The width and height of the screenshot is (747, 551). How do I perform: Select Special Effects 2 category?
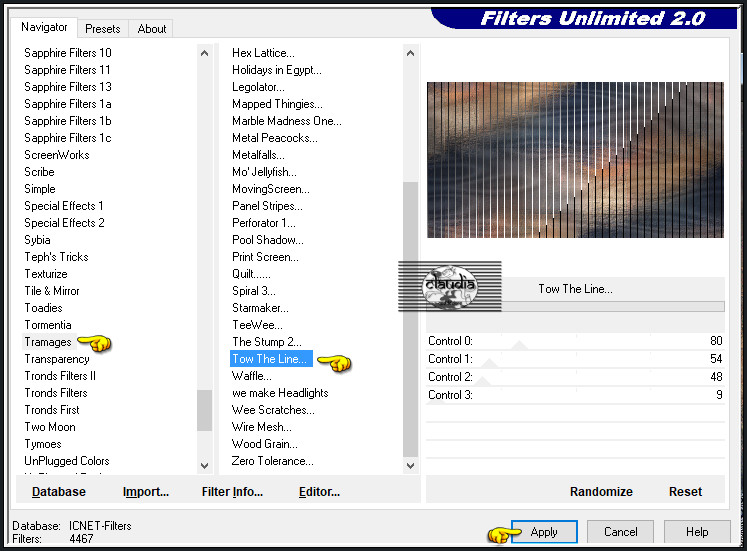(64, 223)
